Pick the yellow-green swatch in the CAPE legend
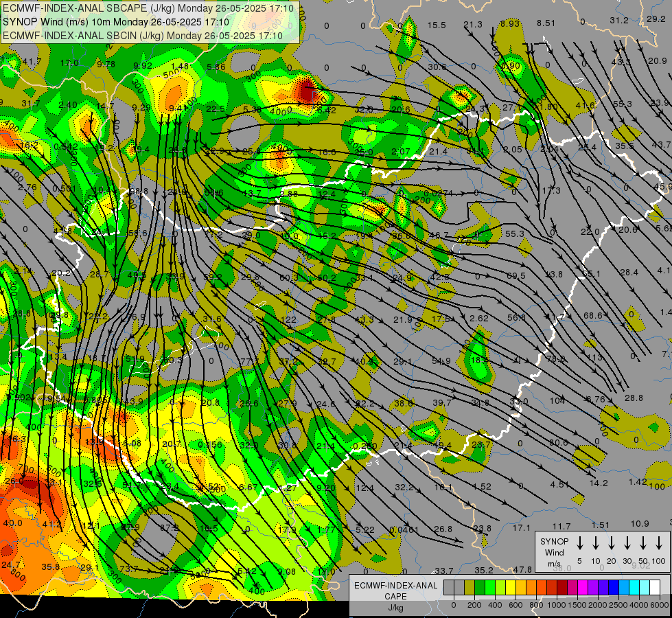The width and height of the screenshot is (672, 618). coord(500,587)
